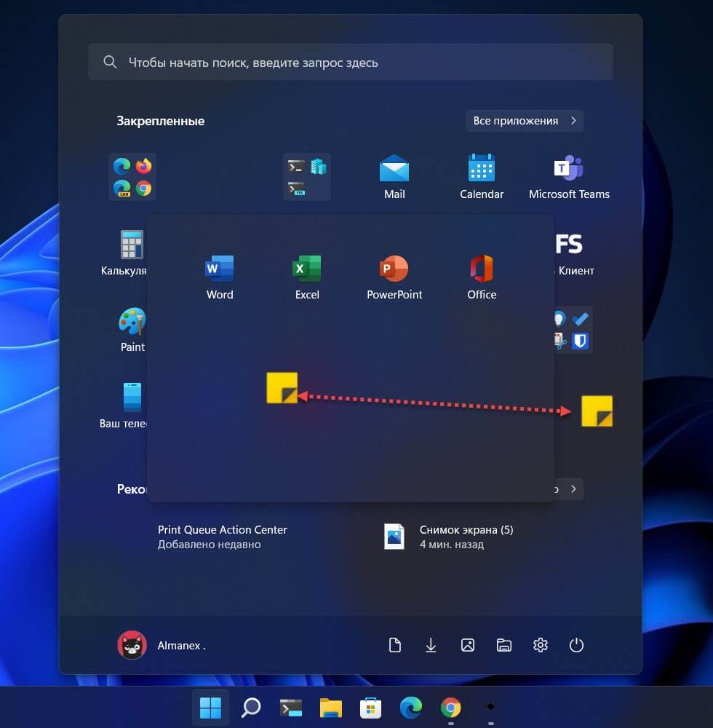Image resolution: width=713 pixels, height=728 pixels.
Task: Click the Windows Start button on taskbar
Action: (210, 708)
